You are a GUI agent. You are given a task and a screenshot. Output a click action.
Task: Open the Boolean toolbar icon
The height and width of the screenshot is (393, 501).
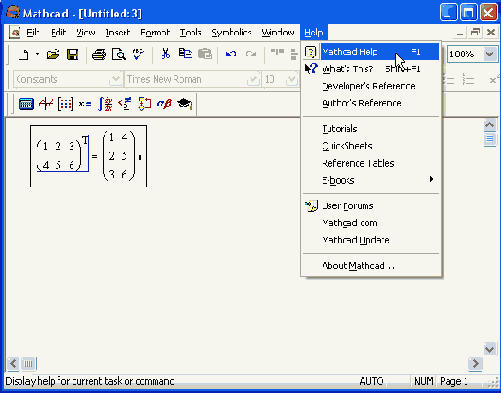pyautogui.click(x=125, y=104)
